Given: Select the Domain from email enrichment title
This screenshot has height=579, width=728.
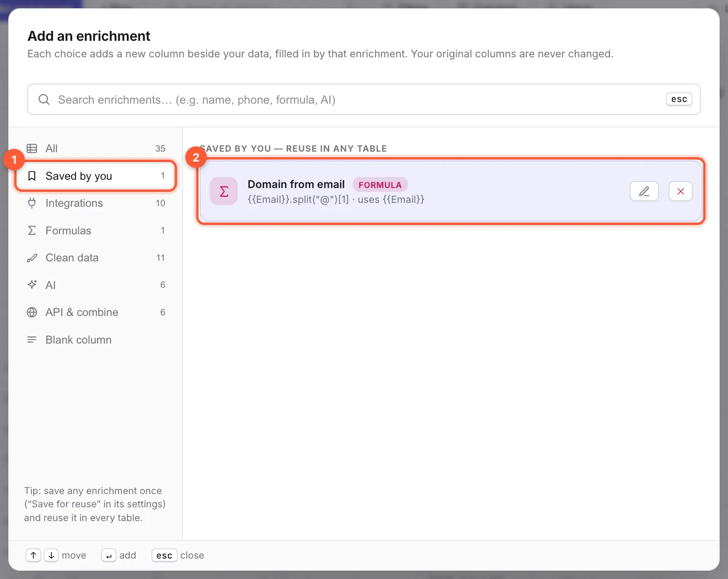Looking at the screenshot, I should pos(296,184).
